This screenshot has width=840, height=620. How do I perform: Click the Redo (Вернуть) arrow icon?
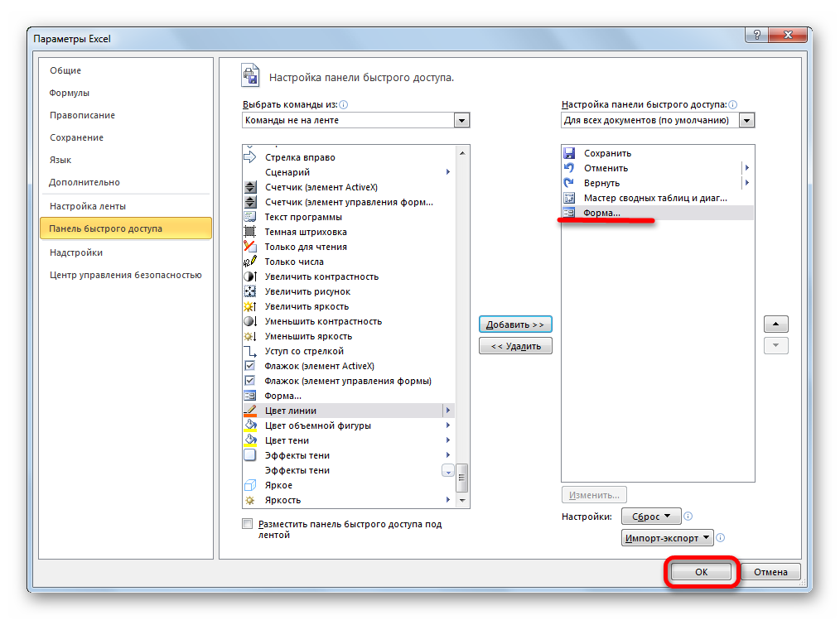coord(569,183)
